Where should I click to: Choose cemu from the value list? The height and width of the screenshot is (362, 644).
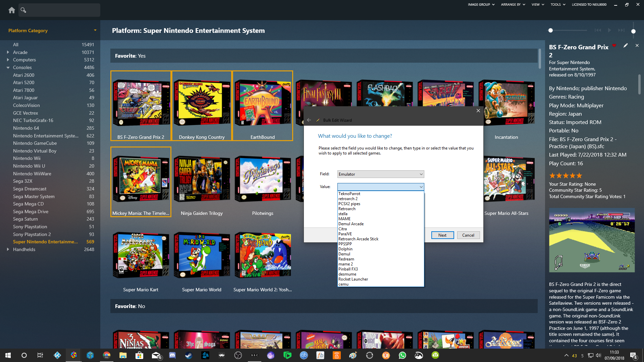pos(381,284)
